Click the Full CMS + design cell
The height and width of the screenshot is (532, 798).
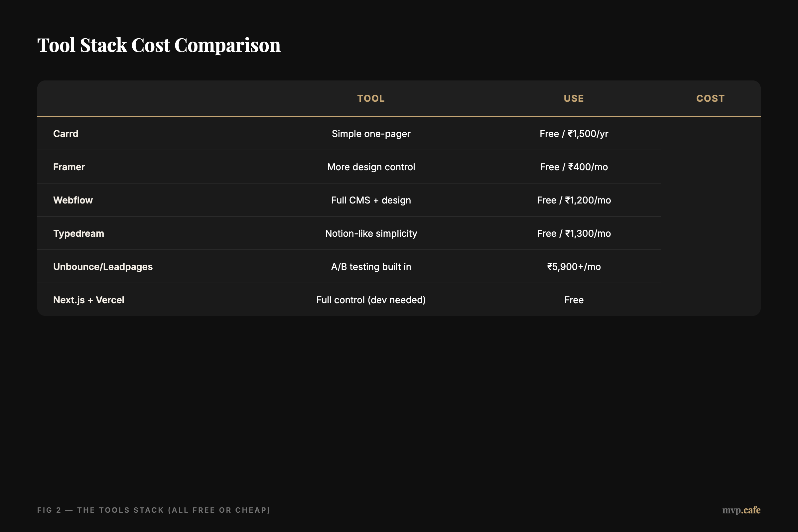370,200
